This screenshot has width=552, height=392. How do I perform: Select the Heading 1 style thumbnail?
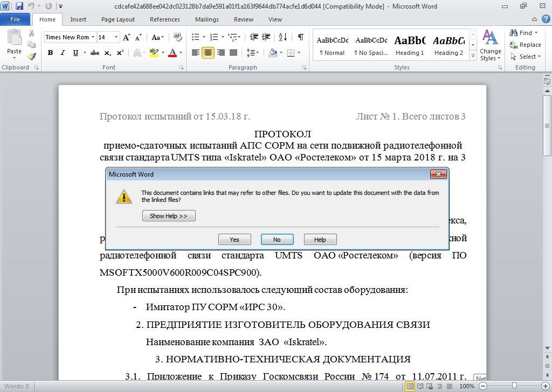click(x=410, y=45)
